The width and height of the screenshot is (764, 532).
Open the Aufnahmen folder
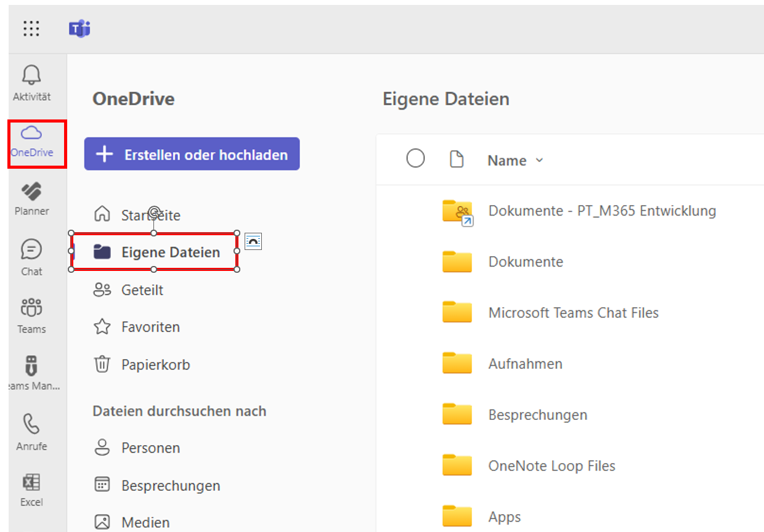(525, 364)
